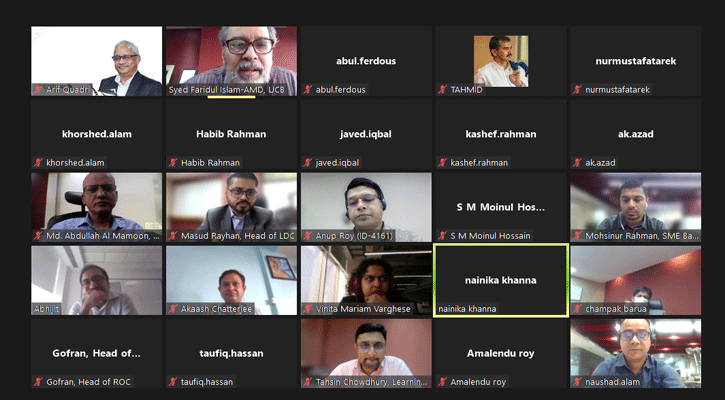
Task: Click muted mic icon beside nurmustafatarek label
Action: (578, 90)
